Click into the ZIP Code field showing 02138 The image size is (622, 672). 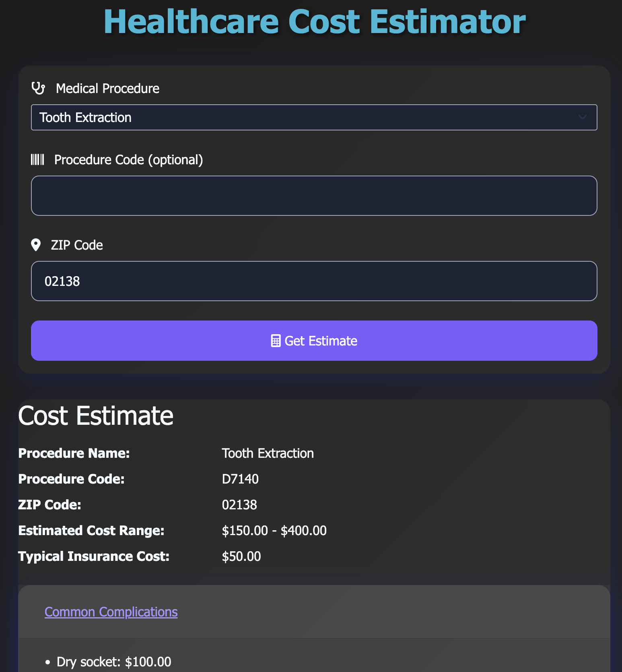point(314,281)
